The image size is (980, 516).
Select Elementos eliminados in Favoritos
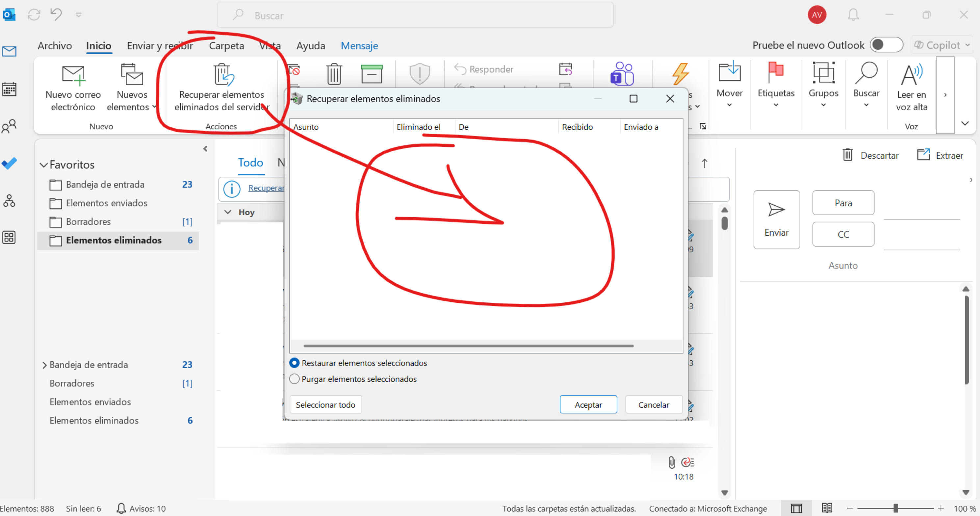click(x=118, y=240)
